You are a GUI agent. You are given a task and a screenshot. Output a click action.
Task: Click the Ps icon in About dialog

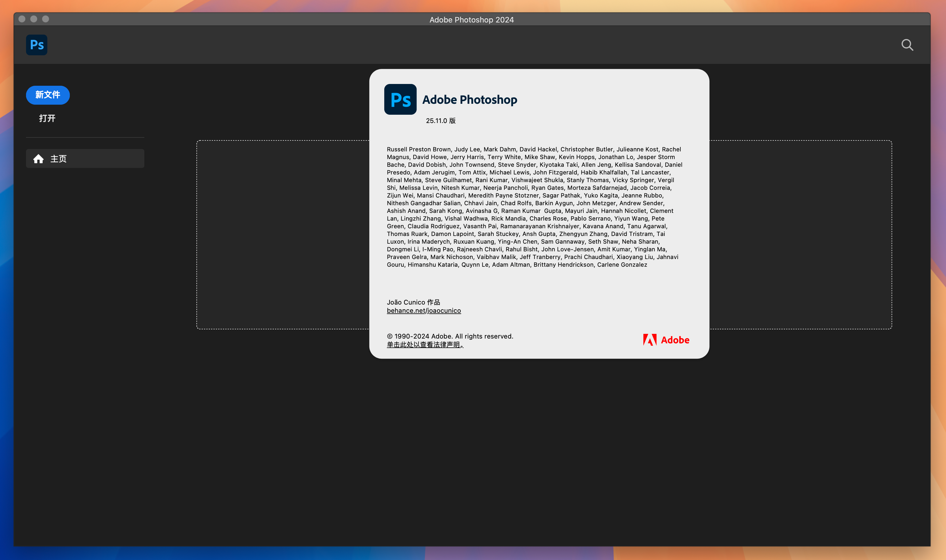point(400,99)
